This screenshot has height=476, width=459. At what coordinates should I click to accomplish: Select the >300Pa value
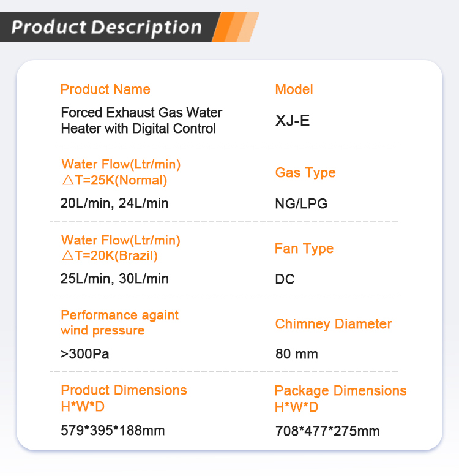click(x=84, y=354)
